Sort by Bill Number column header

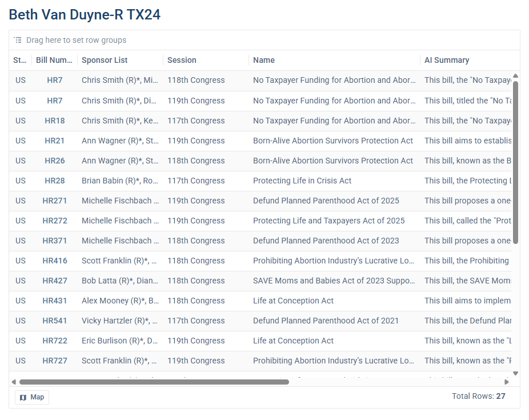54,60
